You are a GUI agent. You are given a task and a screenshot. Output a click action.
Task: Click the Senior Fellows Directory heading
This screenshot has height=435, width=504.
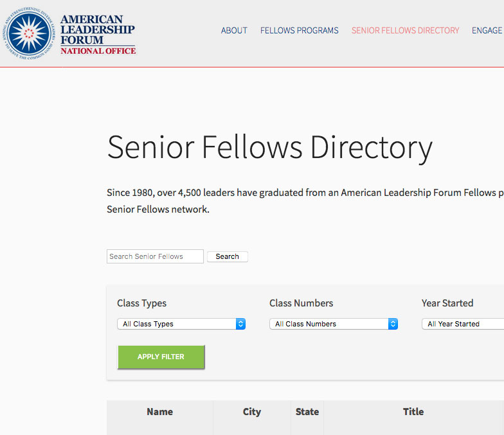(x=270, y=148)
